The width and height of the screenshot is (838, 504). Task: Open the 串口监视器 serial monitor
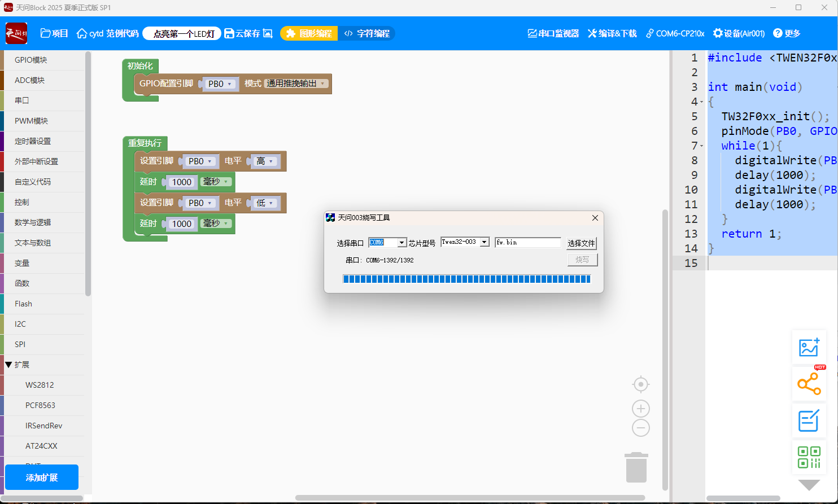[x=553, y=33]
